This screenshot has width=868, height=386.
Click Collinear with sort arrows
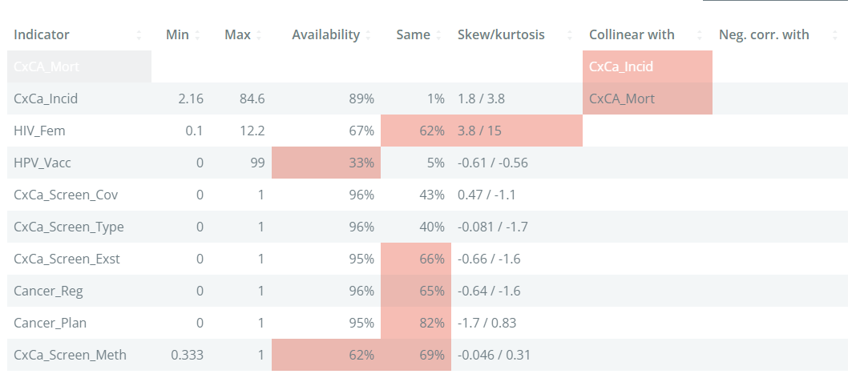click(700, 35)
